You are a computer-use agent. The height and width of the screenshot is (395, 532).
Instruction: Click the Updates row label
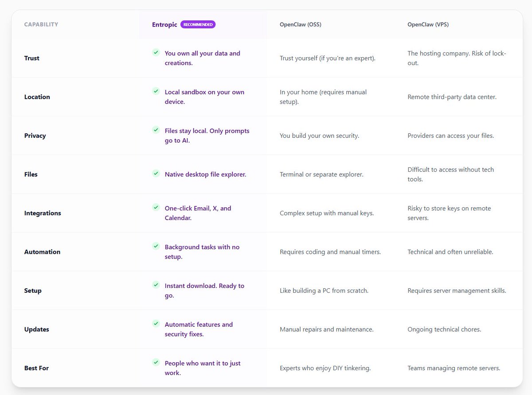[x=37, y=329]
